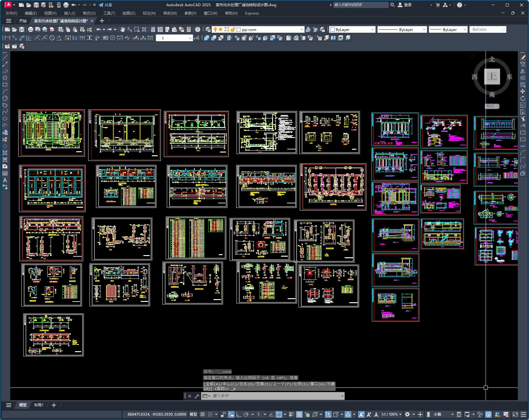
Task: Switch to the 开始 start tab
Action: [23, 21]
